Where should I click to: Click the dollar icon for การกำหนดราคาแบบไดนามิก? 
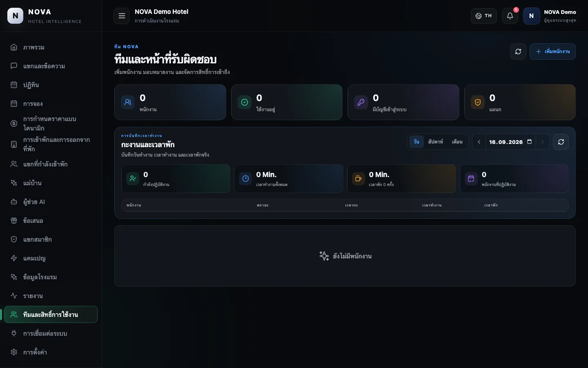[14, 123]
